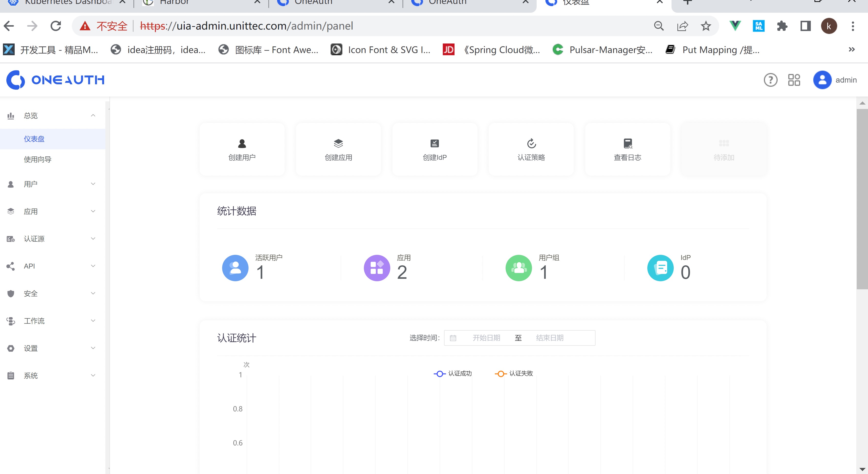Expand the 认证源 menu chevron

(93, 238)
